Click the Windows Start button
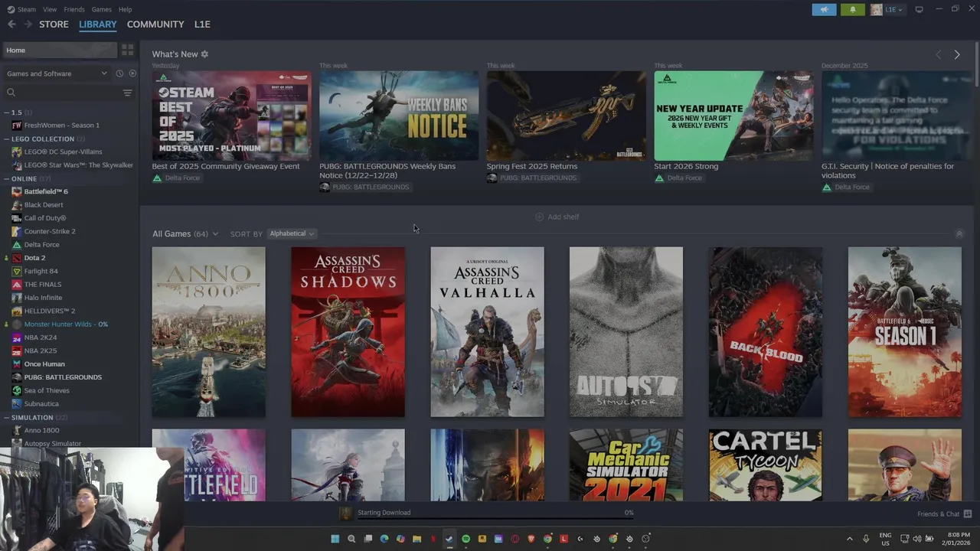Viewport: 980px width, 551px height. pyautogui.click(x=335, y=539)
